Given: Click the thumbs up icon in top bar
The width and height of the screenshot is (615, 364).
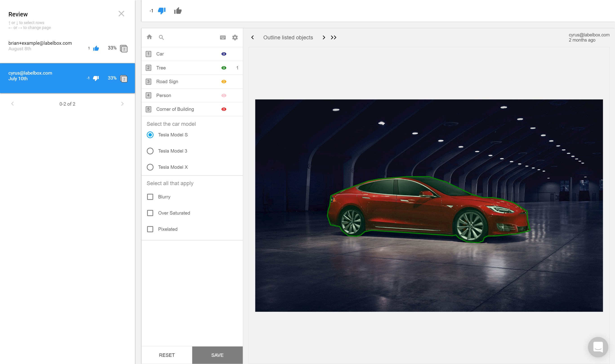Looking at the screenshot, I should pos(178,11).
